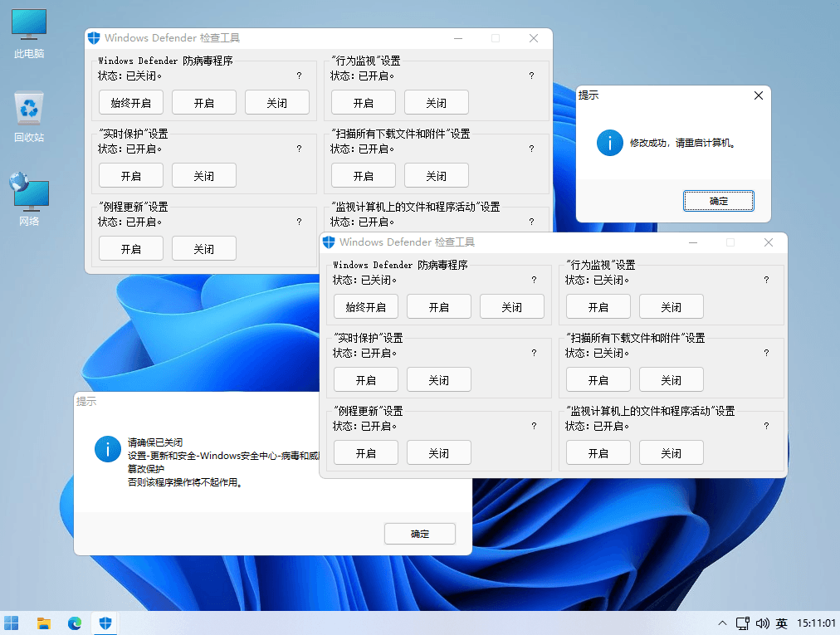Back window: click 关闭 under 实时保护
Image resolution: width=840 pixels, height=635 pixels.
point(203,175)
